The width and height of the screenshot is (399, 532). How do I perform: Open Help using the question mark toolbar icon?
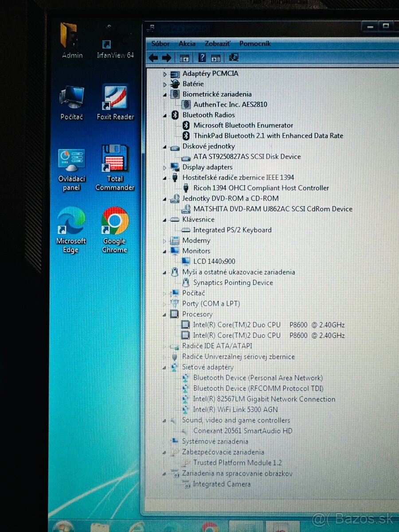click(202, 57)
